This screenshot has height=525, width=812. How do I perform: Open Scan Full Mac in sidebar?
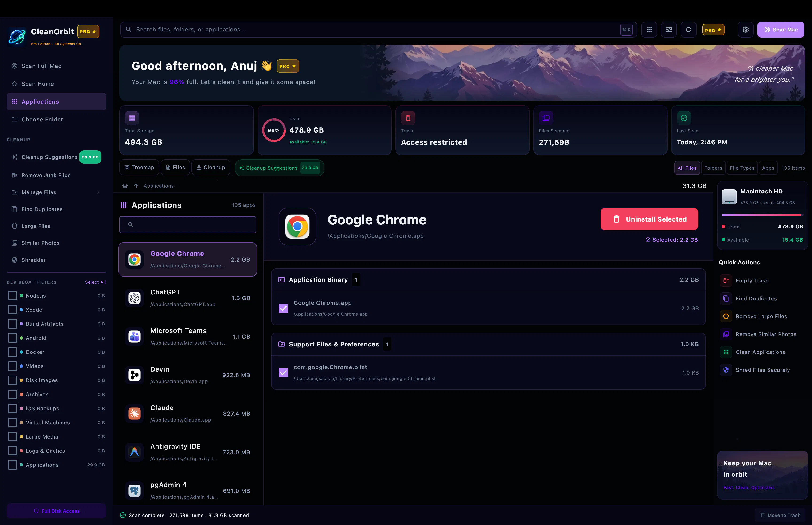(x=56, y=66)
